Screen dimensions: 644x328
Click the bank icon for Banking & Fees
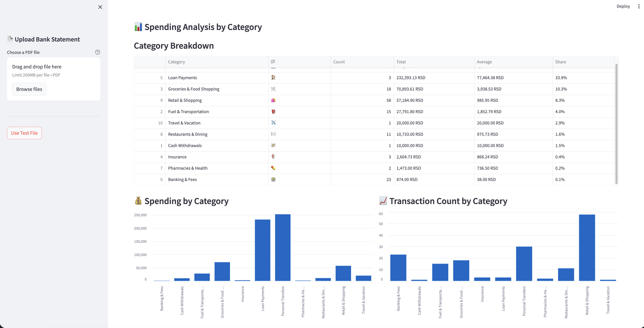[273, 179]
